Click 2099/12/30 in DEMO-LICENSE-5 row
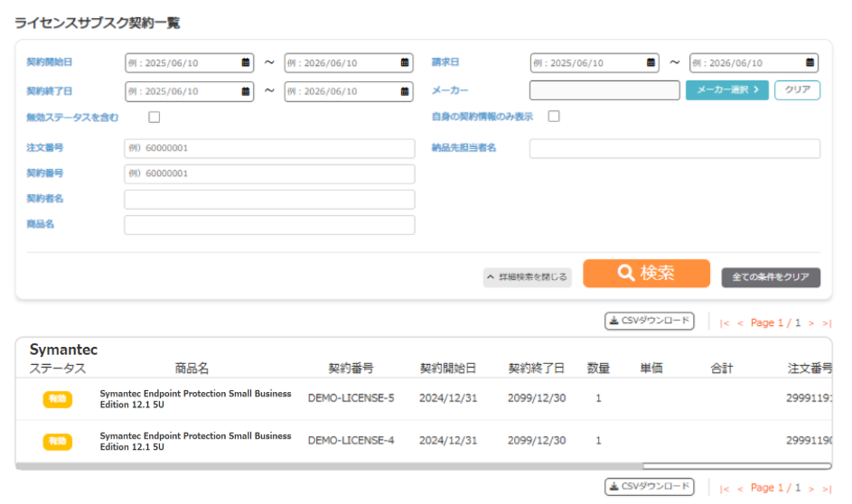852x504 pixels. tap(537, 398)
